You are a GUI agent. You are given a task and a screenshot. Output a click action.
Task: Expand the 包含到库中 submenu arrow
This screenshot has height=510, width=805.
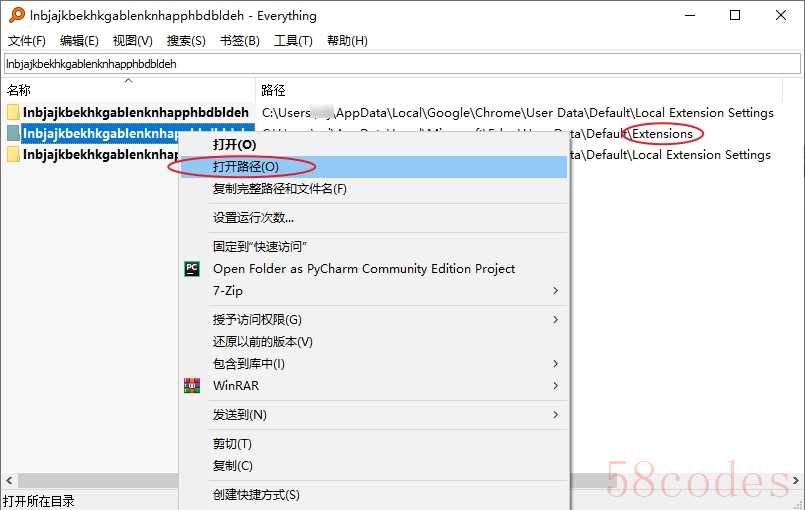556,364
